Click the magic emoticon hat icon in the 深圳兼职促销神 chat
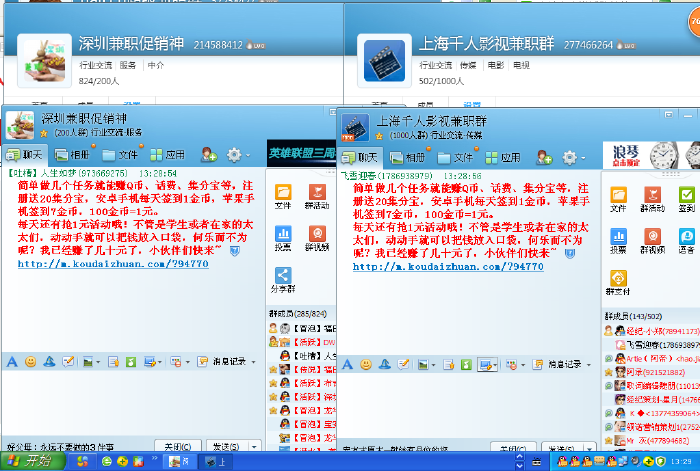Image resolution: width=700 pixels, height=471 pixels. coord(49,362)
